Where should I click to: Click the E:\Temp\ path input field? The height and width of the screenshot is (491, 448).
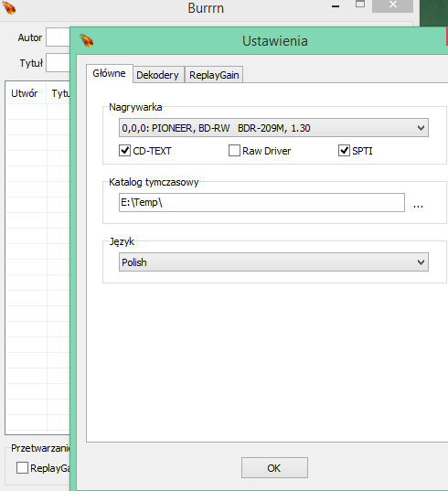(261, 203)
